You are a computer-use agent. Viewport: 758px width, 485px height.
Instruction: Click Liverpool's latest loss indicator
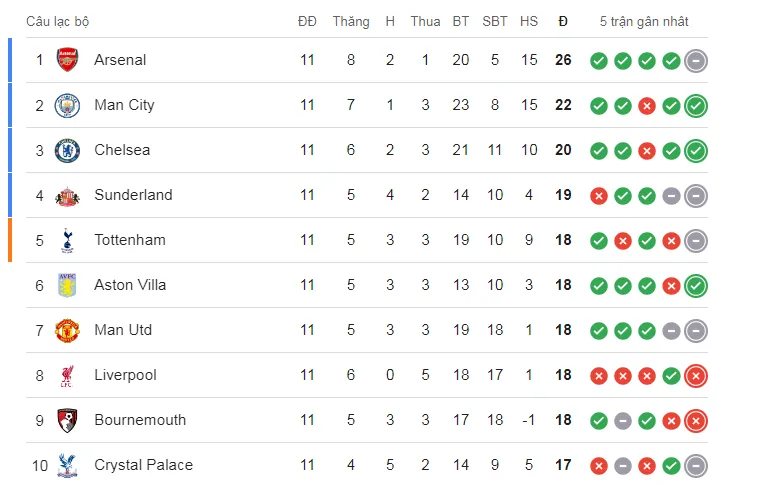696,376
